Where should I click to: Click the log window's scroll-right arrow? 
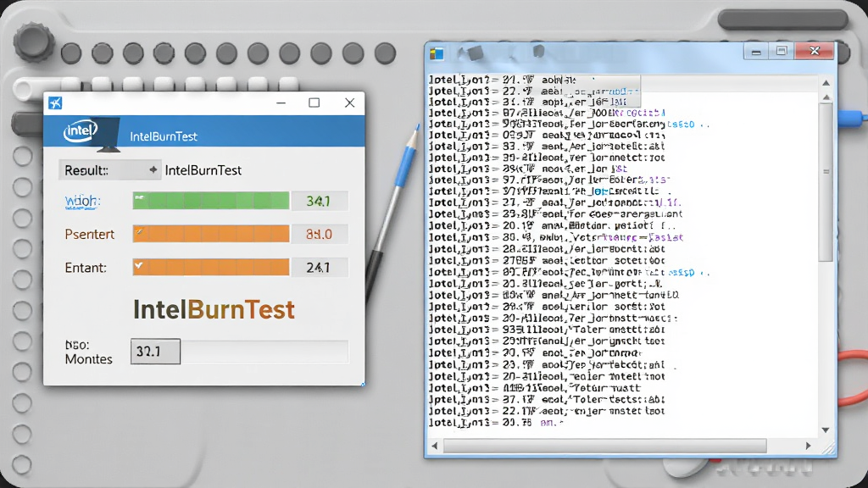808,446
